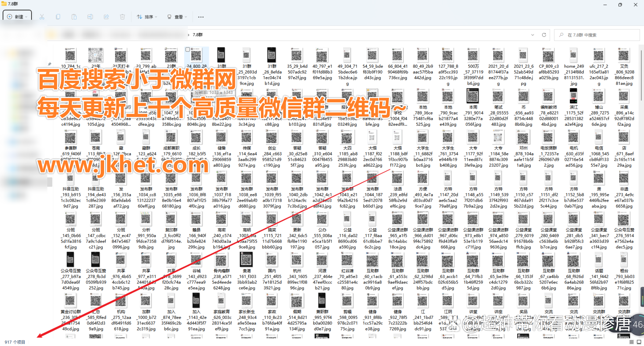The height and width of the screenshot is (346, 644).
Task: Select the 电饭煲群_1_72357e file
Action: [549, 148]
